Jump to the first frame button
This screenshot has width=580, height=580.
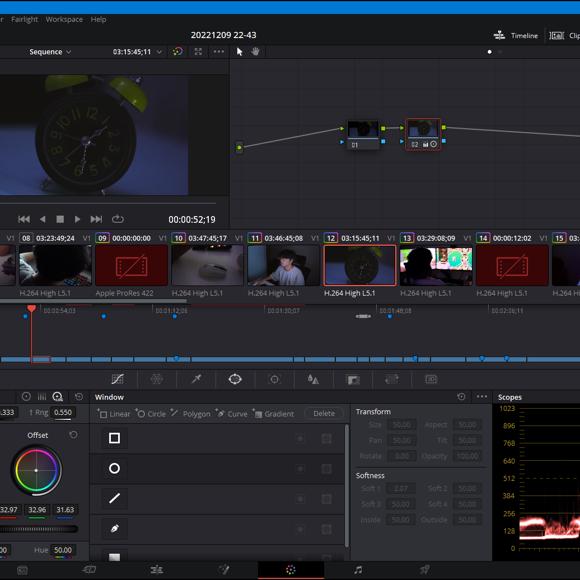tap(24, 219)
